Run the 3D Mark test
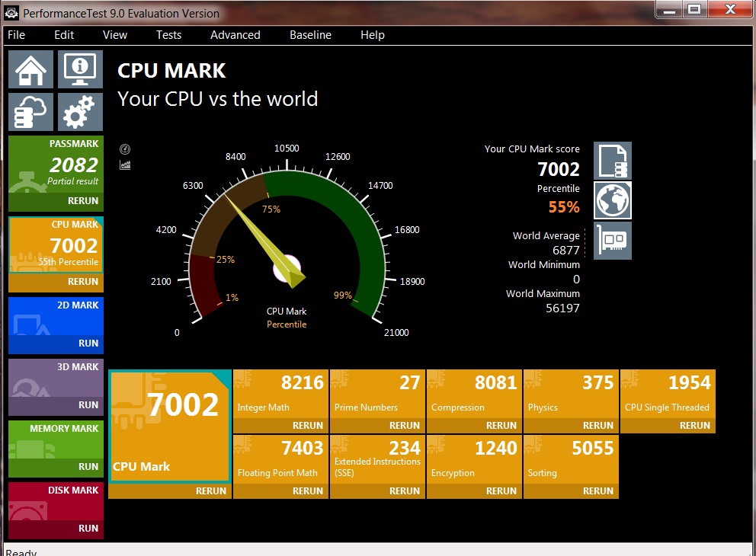The width and height of the screenshot is (756, 556). tap(56, 405)
